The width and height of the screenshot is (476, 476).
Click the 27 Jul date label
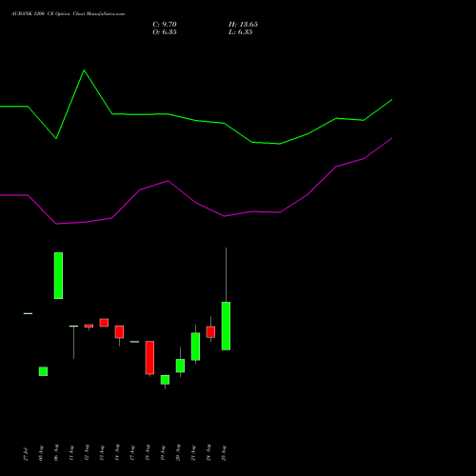click(26, 453)
